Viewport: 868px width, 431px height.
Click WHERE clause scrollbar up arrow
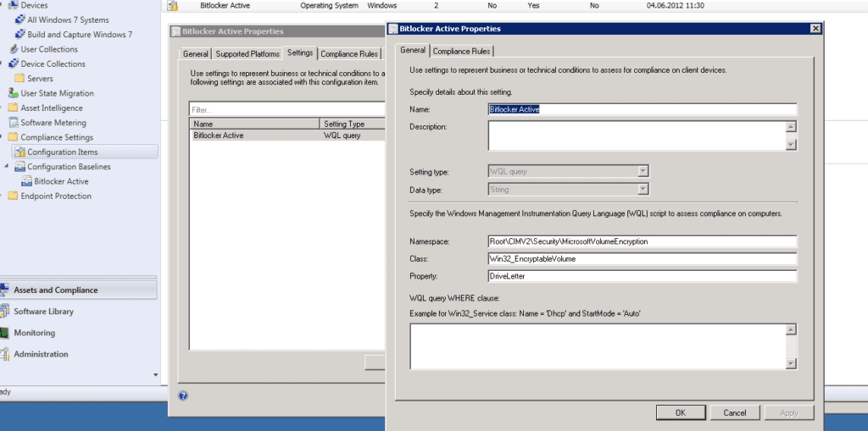tap(792, 330)
